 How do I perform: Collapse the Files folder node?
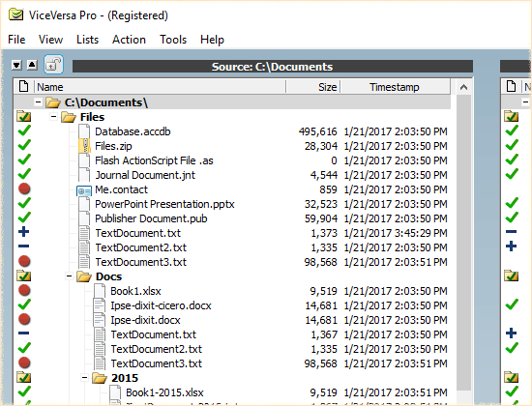point(53,117)
